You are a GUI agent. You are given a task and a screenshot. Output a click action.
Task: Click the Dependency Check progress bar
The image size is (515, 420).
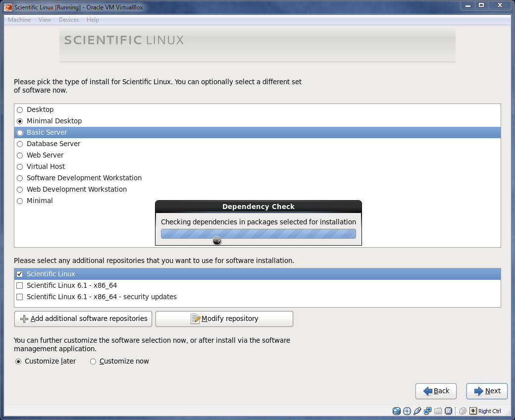tap(258, 234)
